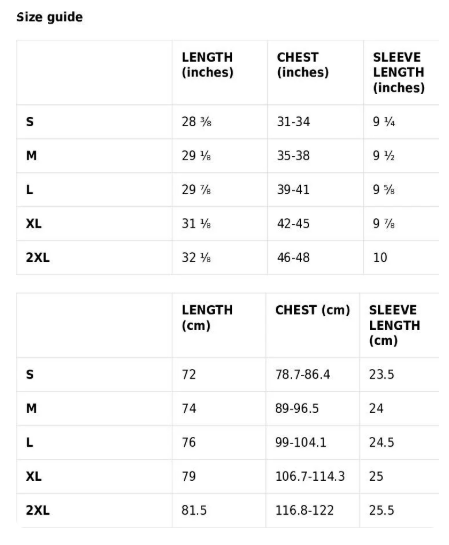Click the SLEEVE LENGTH (cm) header
Image resolution: width=449 pixels, height=545 pixels.
tap(394, 325)
